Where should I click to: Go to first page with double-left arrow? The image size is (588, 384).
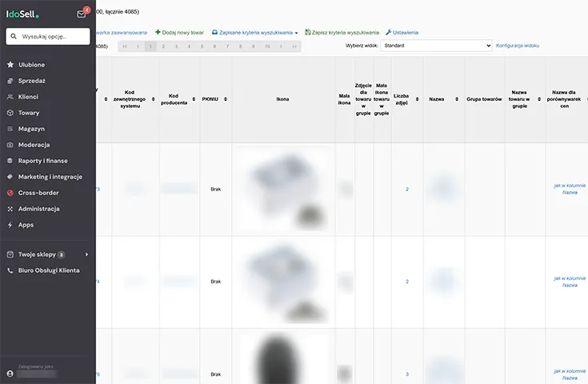[x=125, y=46]
